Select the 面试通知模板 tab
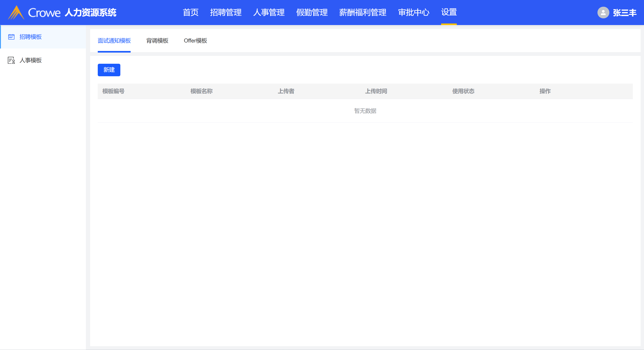 [114, 40]
